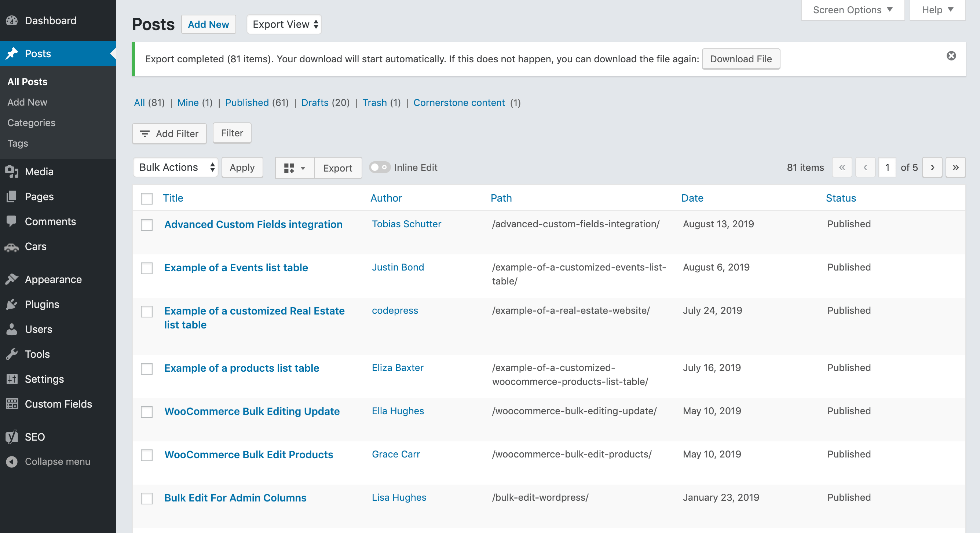Click the Collapse menu arrow icon
The height and width of the screenshot is (533, 980).
12,462
